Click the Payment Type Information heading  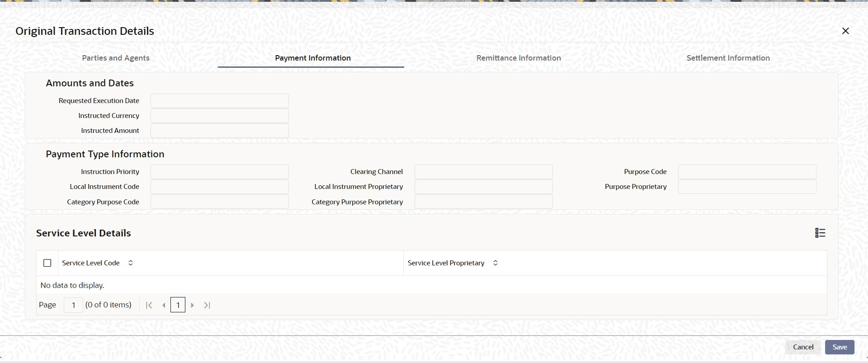pyautogui.click(x=105, y=154)
